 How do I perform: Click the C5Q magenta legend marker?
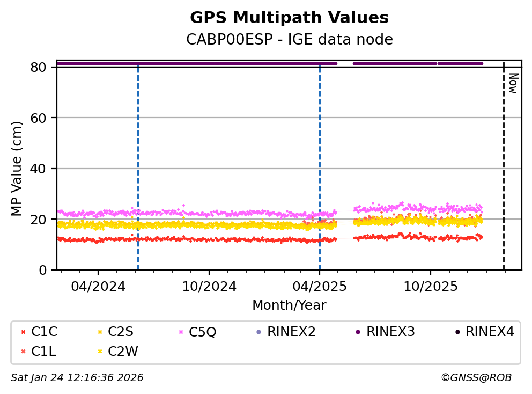(180, 332)
